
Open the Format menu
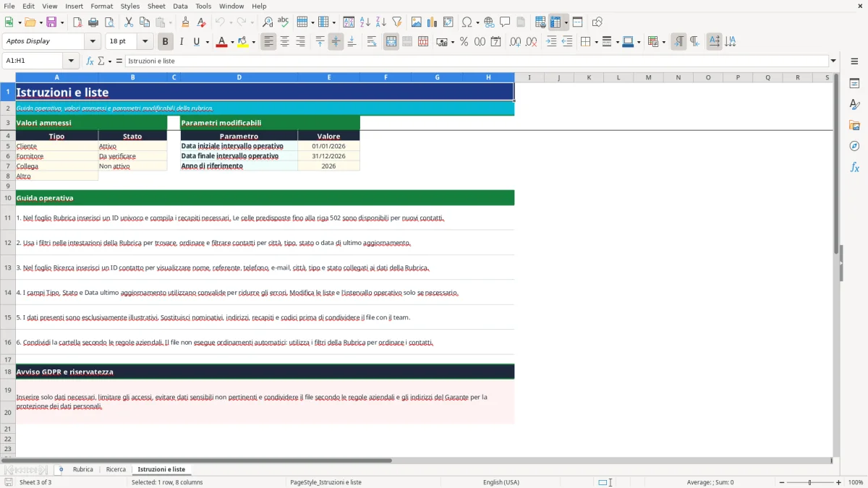(x=101, y=6)
